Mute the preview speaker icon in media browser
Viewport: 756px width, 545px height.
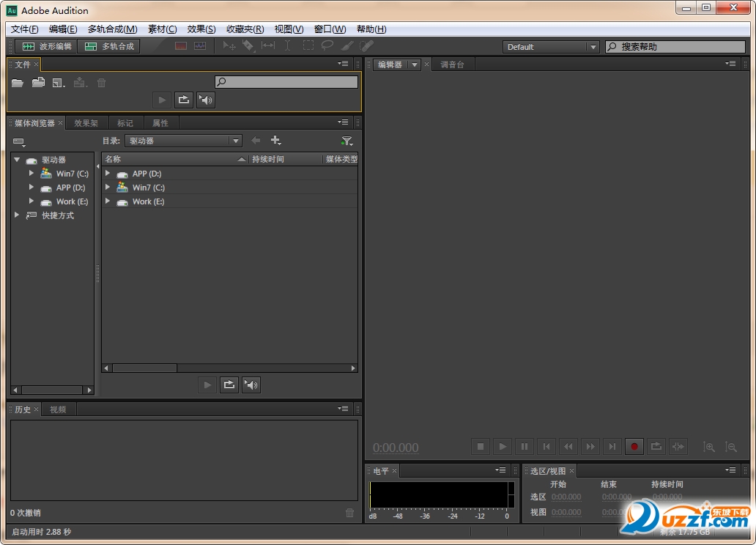pos(251,385)
